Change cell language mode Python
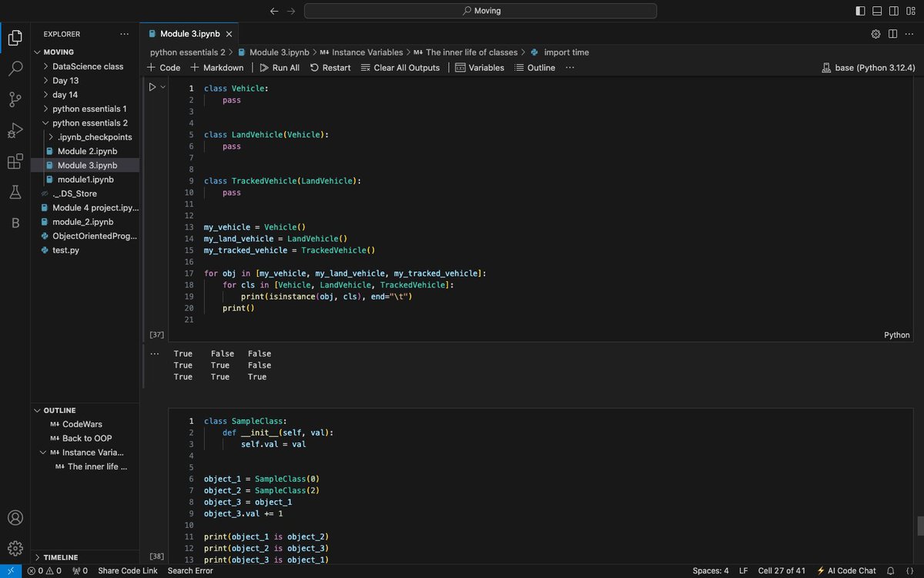 coord(896,335)
